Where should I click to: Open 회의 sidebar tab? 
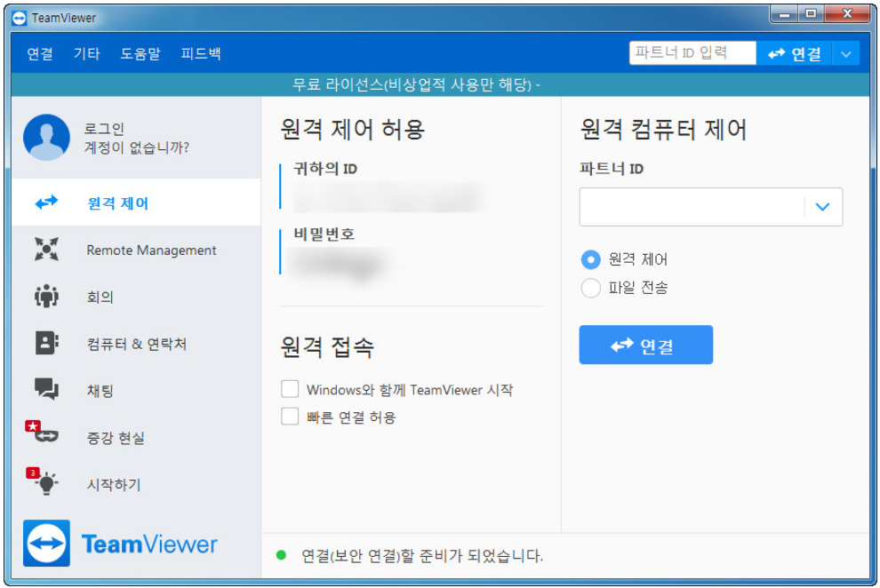click(136, 296)
